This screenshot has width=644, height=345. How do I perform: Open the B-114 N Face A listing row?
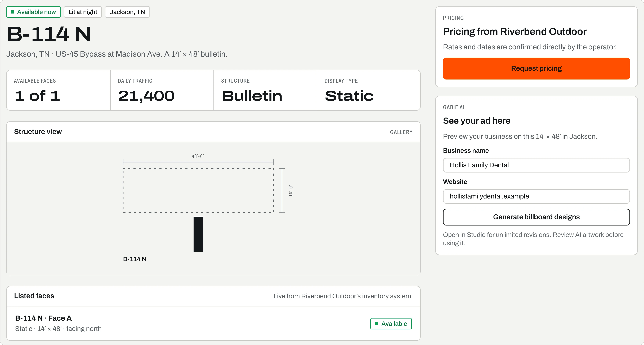coord(213,324)
